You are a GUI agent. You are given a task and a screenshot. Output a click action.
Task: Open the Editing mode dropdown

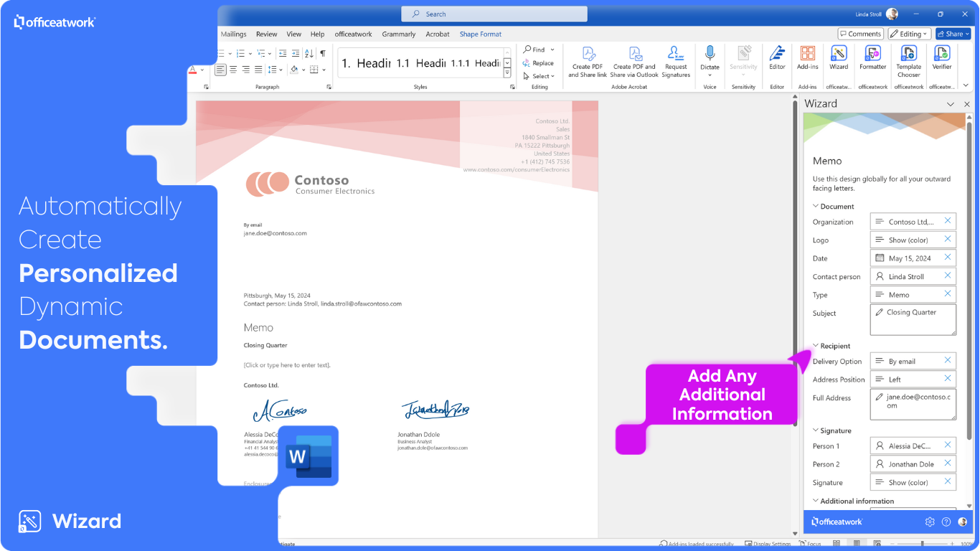(909, 34)
